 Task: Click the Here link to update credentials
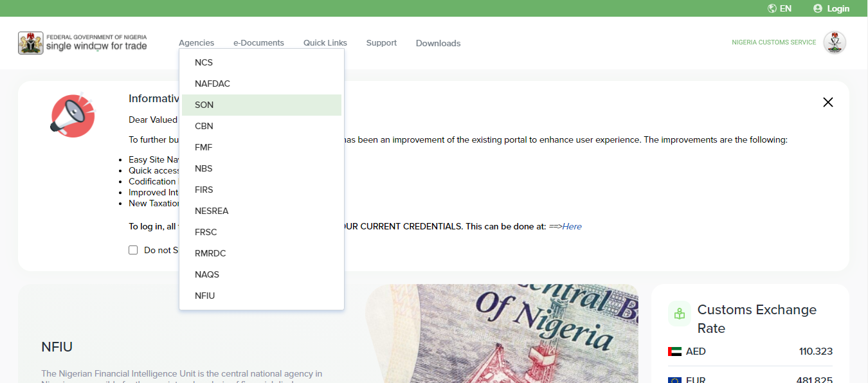572,226
